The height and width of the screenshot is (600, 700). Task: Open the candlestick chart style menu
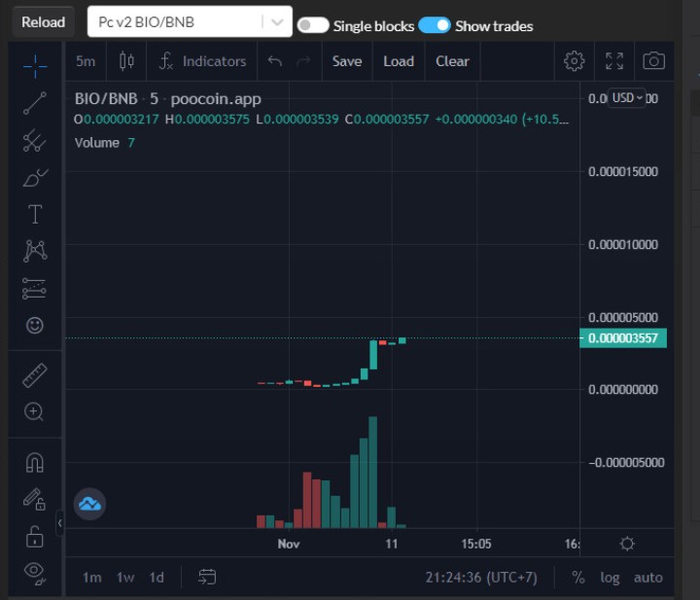[x=126, y=61]
